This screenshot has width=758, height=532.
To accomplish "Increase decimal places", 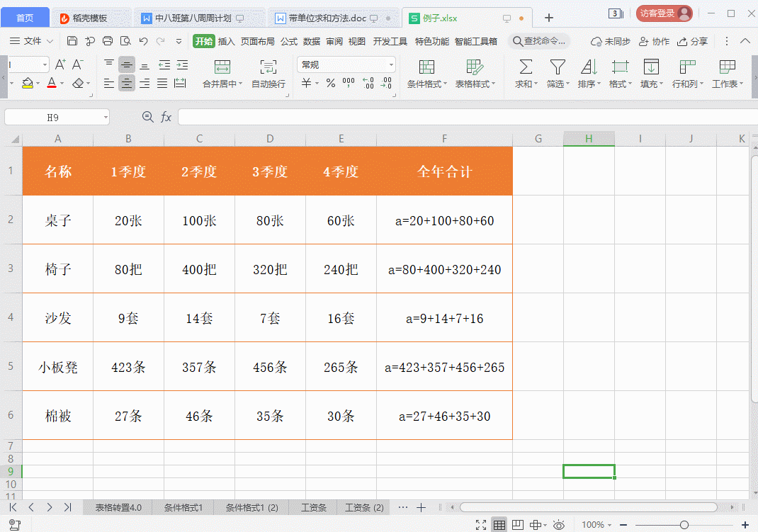I will [368, 83].
